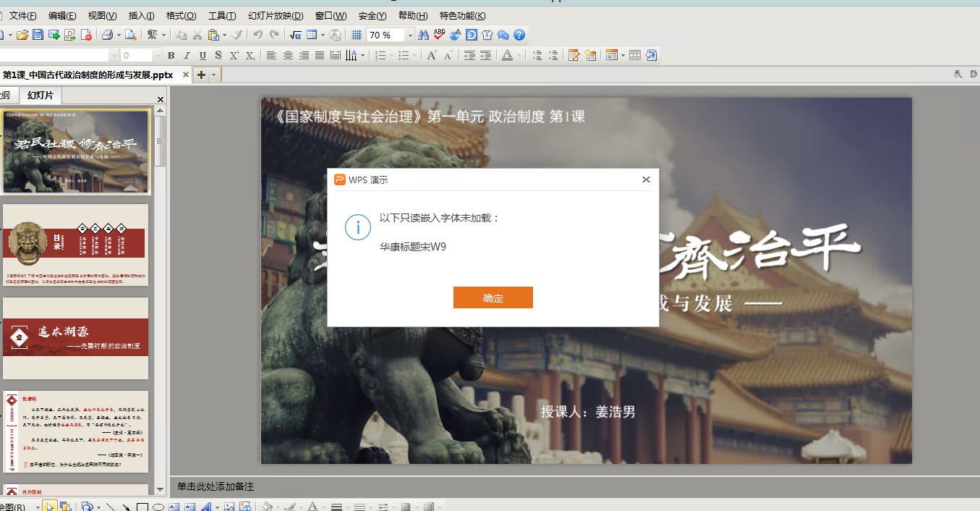Open the font size dropdown
The image size is (980, 511).
(158, 56)
